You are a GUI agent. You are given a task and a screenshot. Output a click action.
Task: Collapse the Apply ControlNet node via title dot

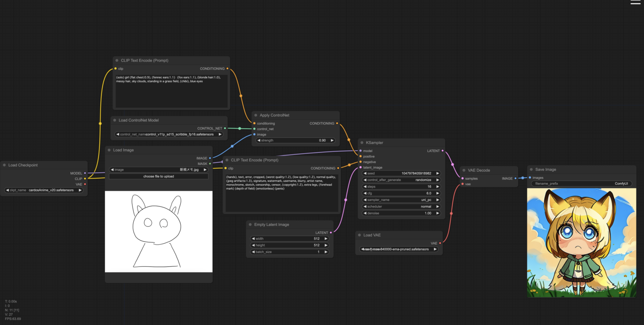(256, 115)
